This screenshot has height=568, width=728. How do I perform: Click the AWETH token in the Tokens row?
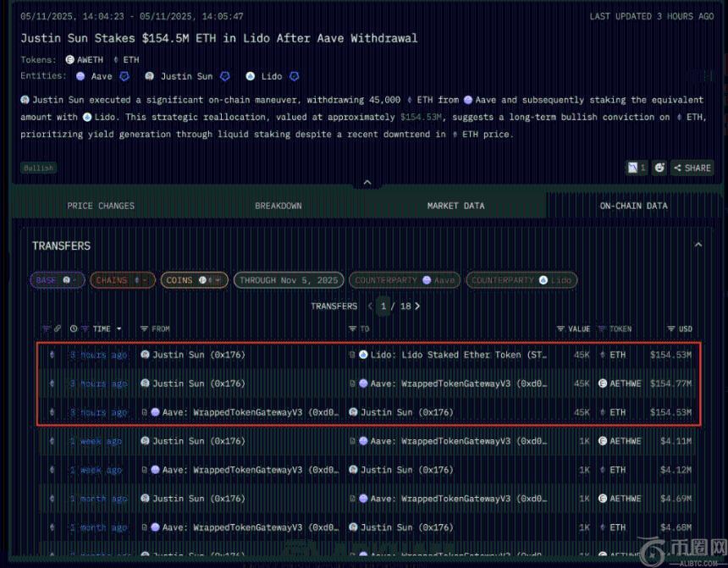tap(87, 60)
